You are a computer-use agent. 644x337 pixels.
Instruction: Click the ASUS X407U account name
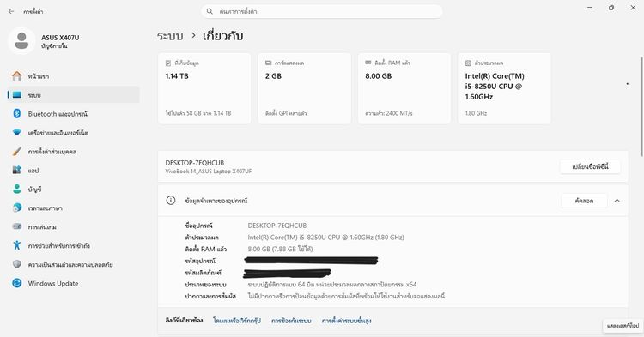tap(60, 38)
